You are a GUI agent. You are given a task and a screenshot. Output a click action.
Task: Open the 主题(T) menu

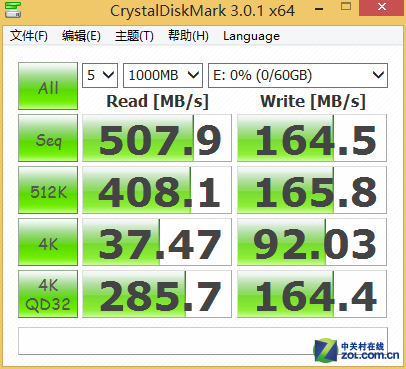(x=134, y=36)
